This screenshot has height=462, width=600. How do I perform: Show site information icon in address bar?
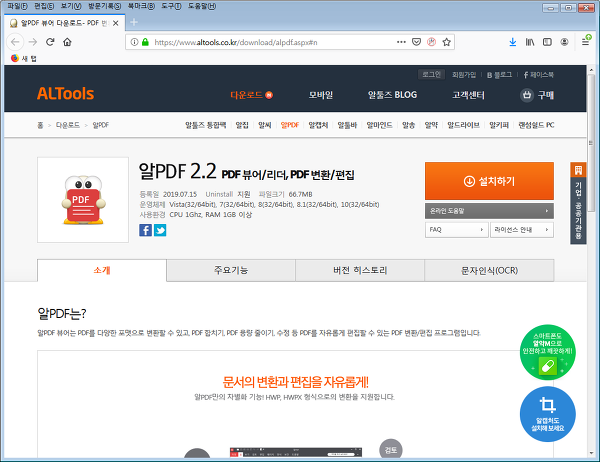(x=134, y=42)
